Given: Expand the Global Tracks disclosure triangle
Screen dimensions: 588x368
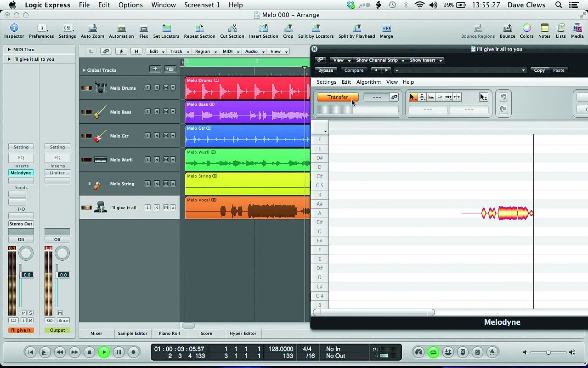Looking at the screenshot, I should [x=84, y=70].
